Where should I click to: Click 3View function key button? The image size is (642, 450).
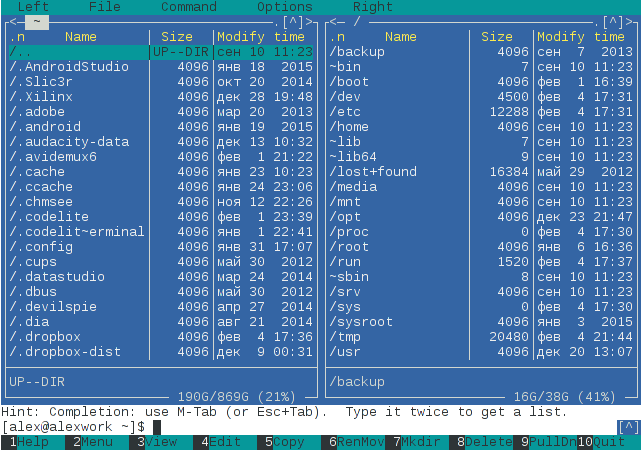pyautogui.click(x=161, y=442)
